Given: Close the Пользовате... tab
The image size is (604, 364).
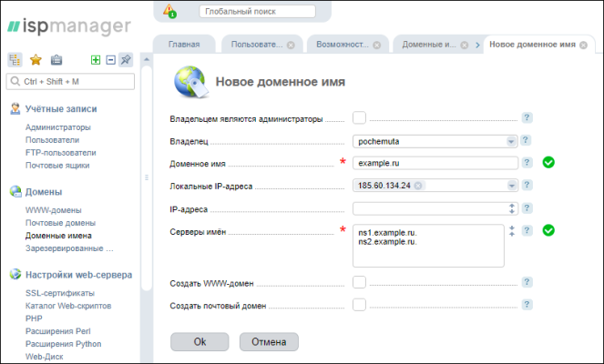Looking at the screenshot, I should pyautogui.click(x=291, y=45).
